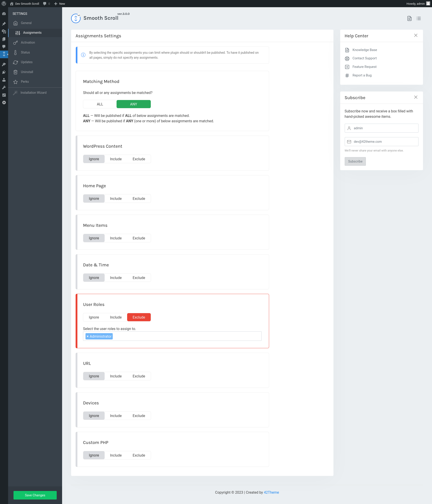
Task: Switch User Roles to Ignore
Action: (94, 317)
